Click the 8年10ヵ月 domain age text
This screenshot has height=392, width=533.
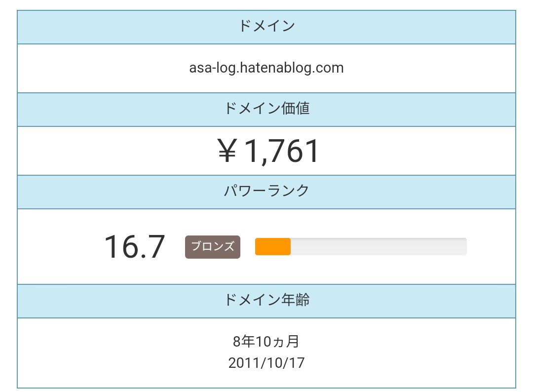266,341
